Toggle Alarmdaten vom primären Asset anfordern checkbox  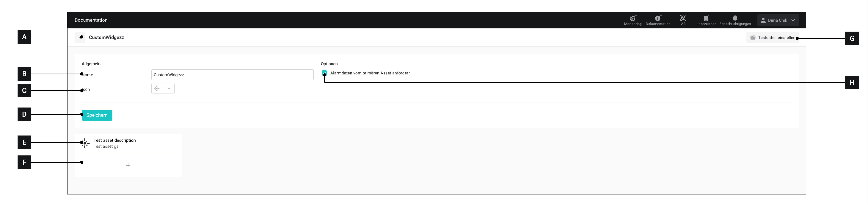324,73
